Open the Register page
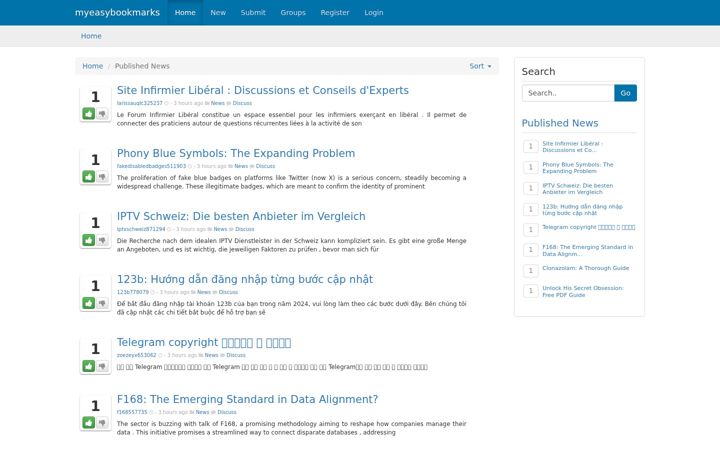The image size is (720, 450). click(335, 12)
